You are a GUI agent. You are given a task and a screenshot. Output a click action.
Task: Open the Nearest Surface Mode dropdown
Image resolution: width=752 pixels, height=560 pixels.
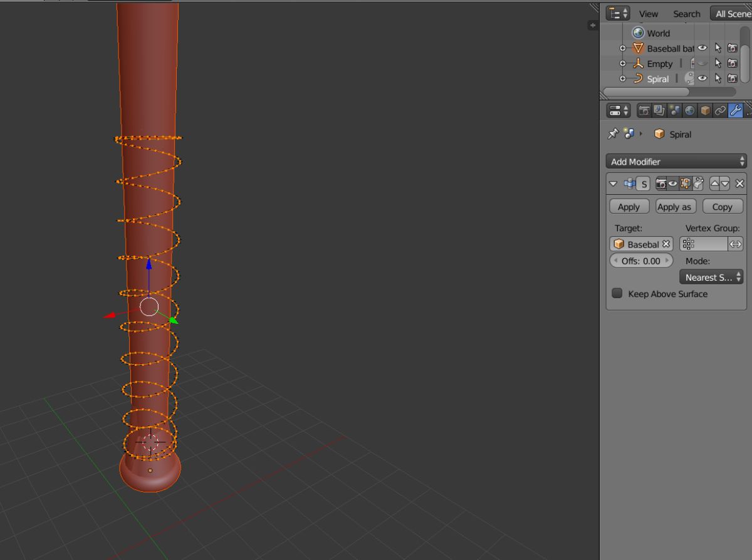711,277
